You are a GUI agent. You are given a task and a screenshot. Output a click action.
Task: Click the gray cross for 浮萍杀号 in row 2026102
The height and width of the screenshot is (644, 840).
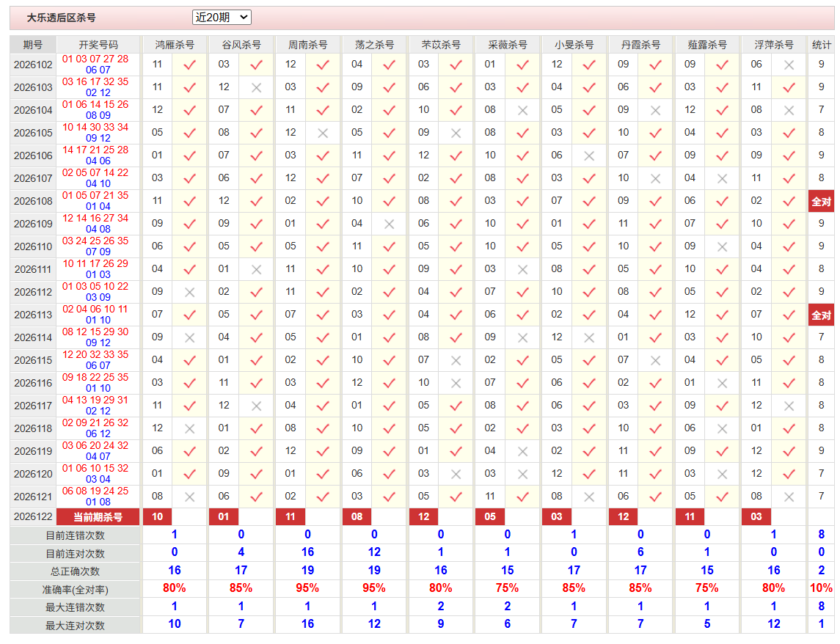tap(789, 65)
